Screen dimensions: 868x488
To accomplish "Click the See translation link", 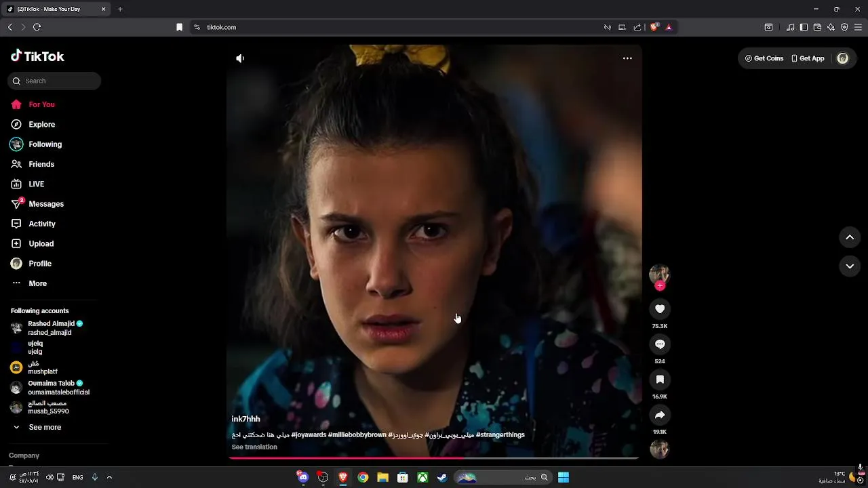I will (254, 447).
